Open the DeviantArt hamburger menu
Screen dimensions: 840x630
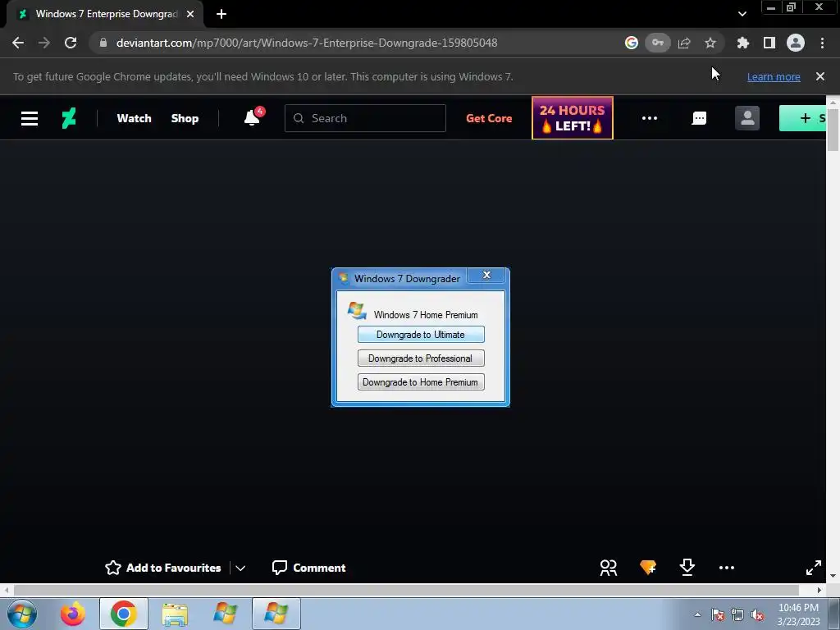point(30,118)
